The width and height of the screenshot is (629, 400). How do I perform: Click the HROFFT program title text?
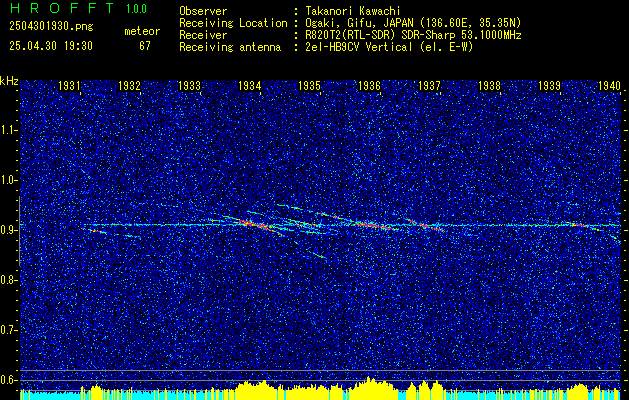pos(62,8)
